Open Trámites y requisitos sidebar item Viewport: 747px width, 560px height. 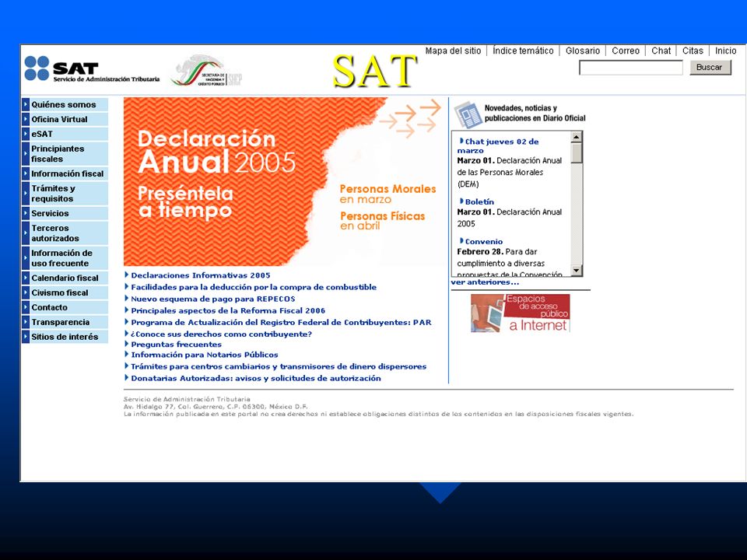tap(65, 194)
